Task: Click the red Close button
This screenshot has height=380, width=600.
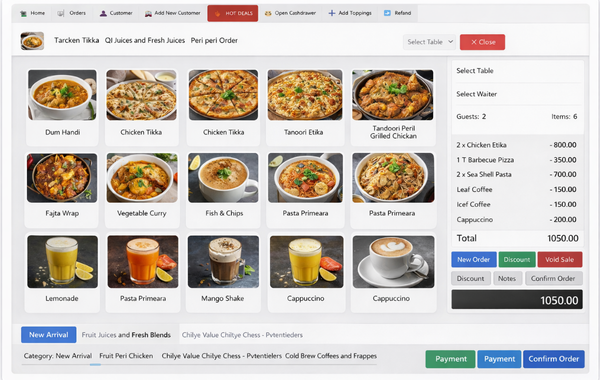Action: point(482,42)
